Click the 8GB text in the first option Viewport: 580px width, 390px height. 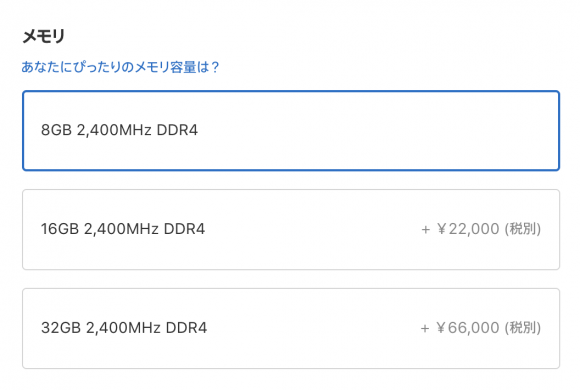pyautogui.click(x=56, y=130)
